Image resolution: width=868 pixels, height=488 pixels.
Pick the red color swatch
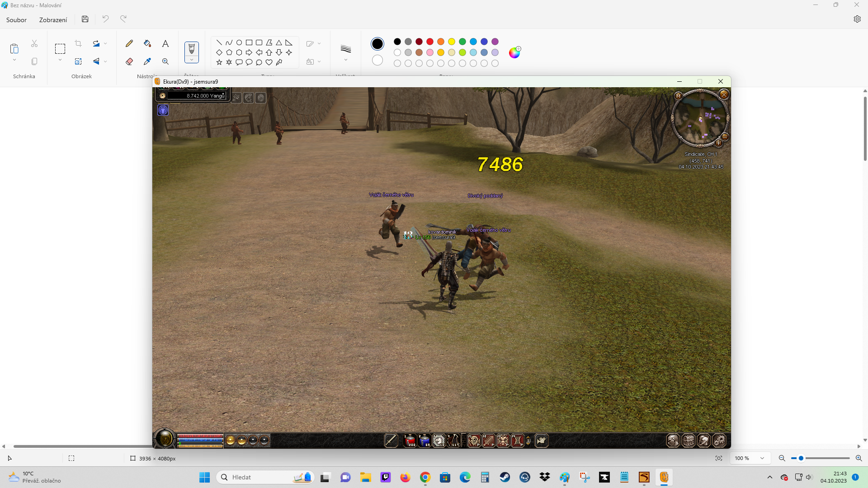[x=430, y=42]
